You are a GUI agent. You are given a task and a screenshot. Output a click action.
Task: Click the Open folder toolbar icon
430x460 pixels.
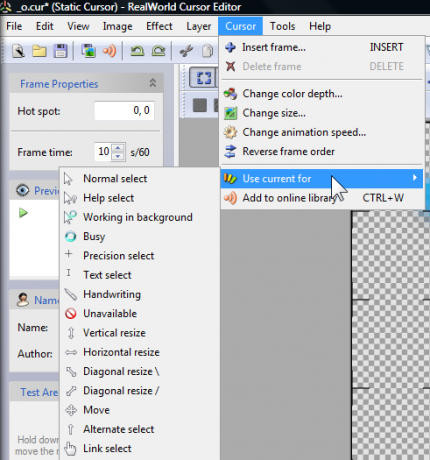coord(39,51)
